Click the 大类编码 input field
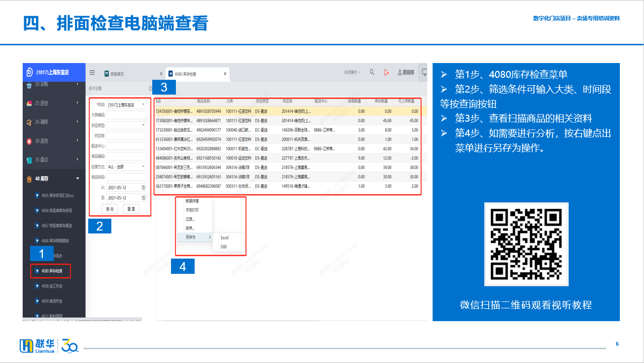 [x=127, y=115]
